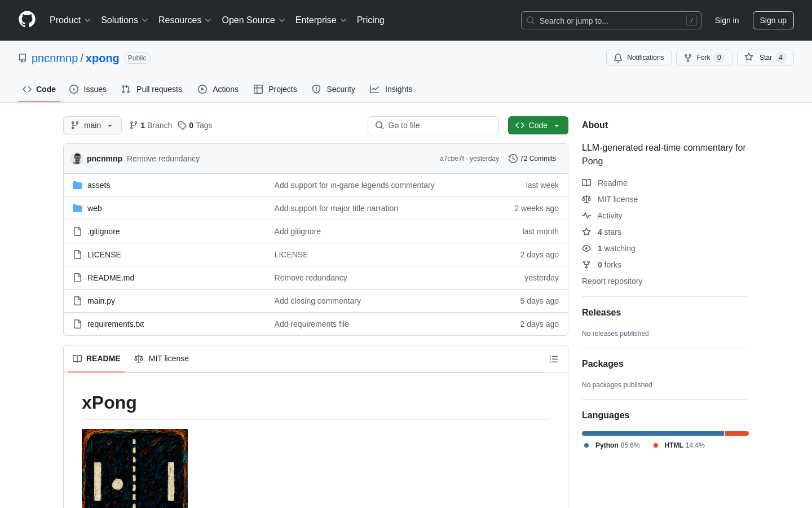Open the Report repository link

click(612, 281)
